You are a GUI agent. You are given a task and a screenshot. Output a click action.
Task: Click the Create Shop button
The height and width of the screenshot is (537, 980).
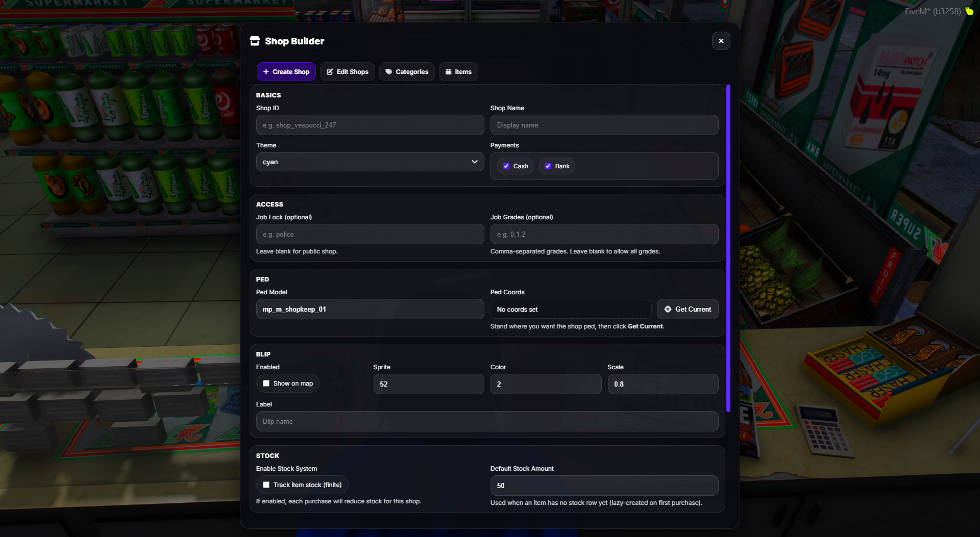pos(286,72)
